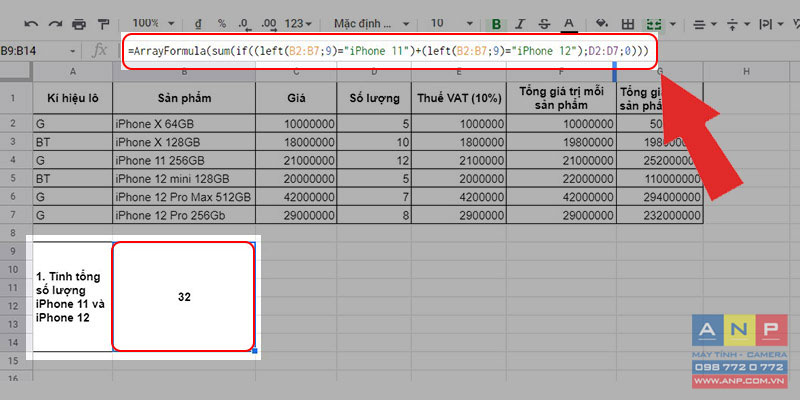
Task: Click quantity cell 12 for iPhone 11
Action: [374, 160]
